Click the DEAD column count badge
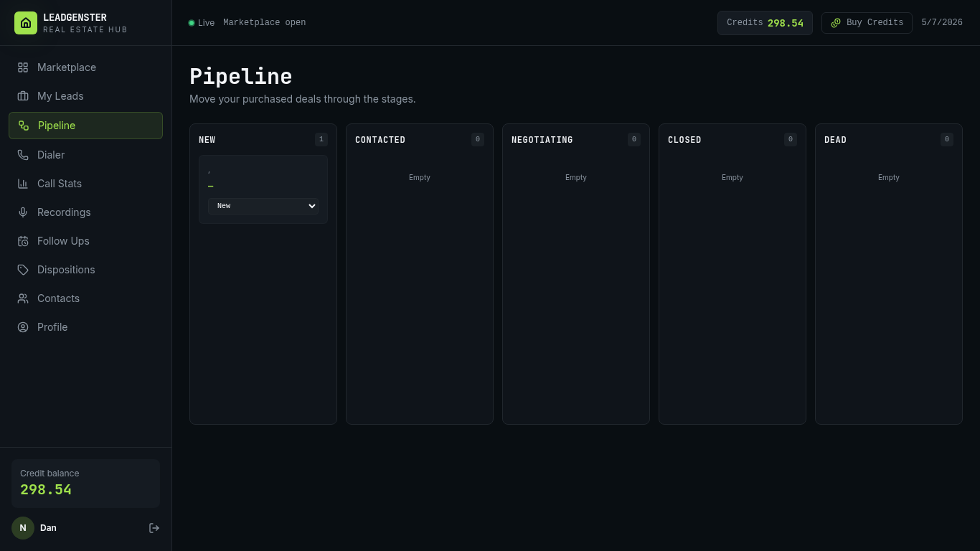This screenshot has height=551, width=980. (x=947, y=139)
